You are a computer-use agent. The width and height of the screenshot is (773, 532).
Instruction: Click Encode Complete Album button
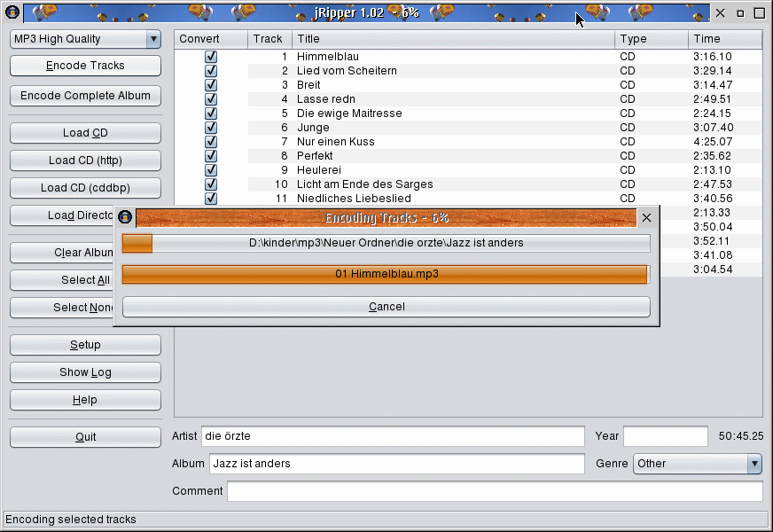(85, 96)
